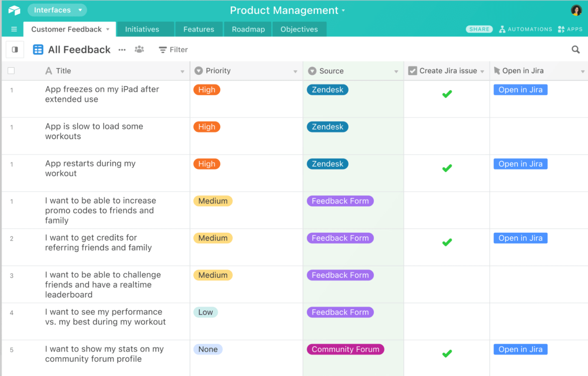Click the None priority tag
The width and height of the screenshot is (588, 376).
pyautogui.click(x=208, y=349)
